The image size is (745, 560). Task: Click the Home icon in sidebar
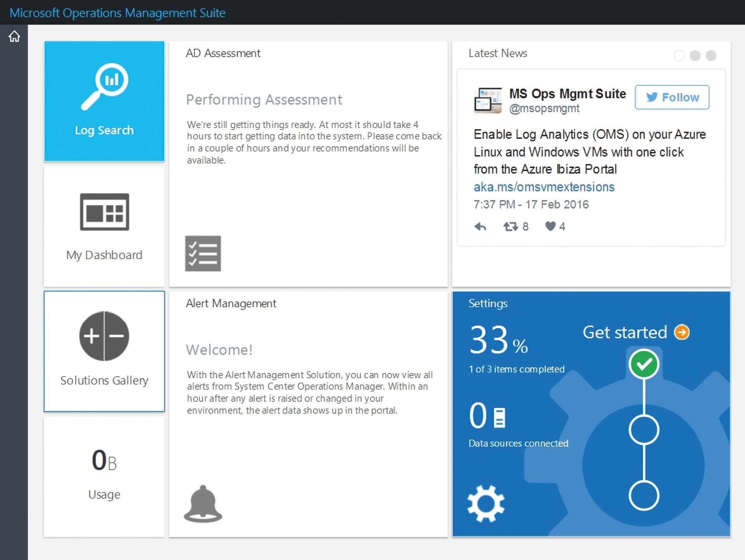point(14,36)
